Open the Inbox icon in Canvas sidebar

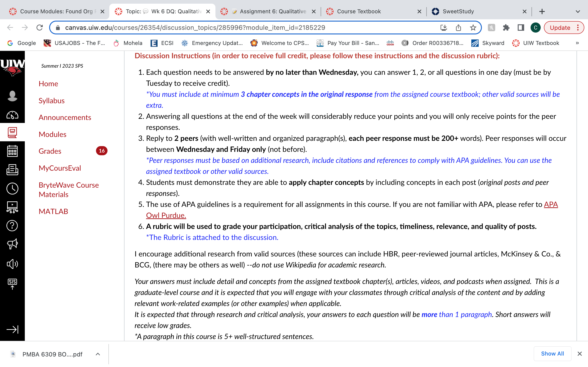12,170
